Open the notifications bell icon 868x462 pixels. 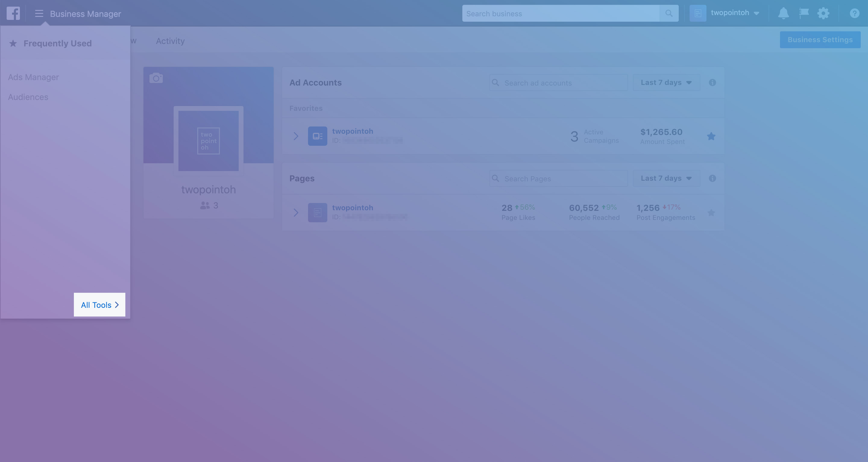(783, 14)
